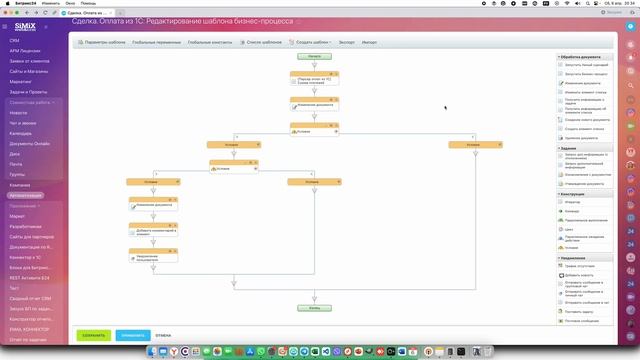Click the blue Применить button
This screenshot has width=640, height=360.
click(x=133, y=336)
